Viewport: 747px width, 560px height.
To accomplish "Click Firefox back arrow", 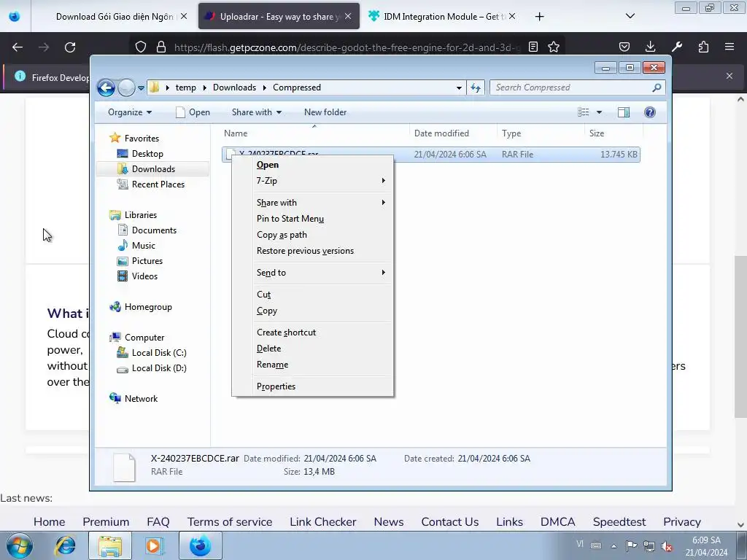I will pyautogui.click(x=18, y=47).
